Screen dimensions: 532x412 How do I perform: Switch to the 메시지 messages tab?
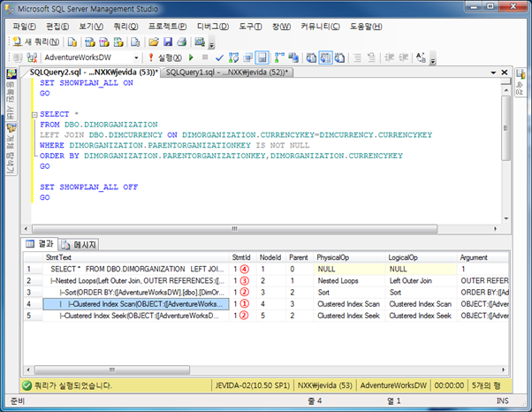pyautogui.click(x=80, y=245)
